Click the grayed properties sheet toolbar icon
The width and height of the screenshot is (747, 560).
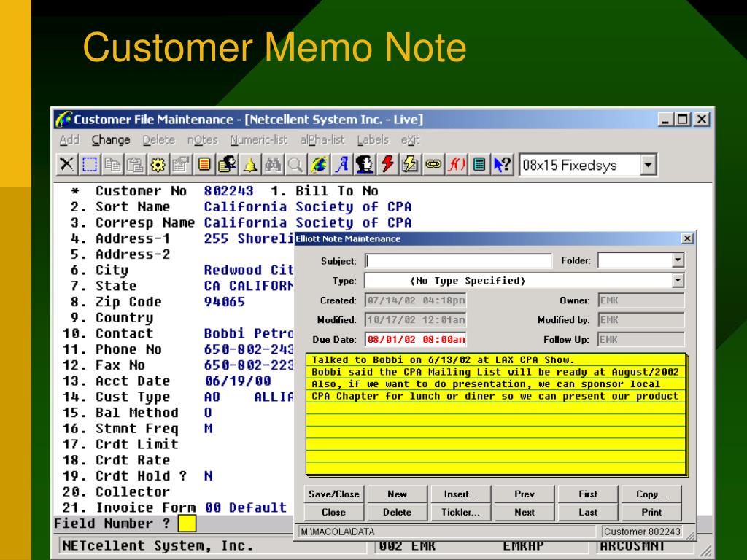181,164
